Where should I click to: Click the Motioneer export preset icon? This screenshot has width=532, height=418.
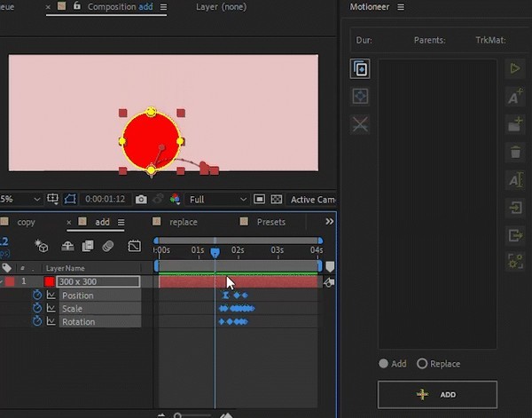click(x=515, y=235)
